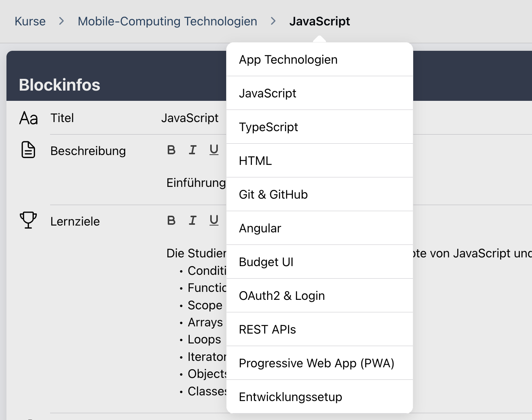
Task: Click the trophy icon beside Lernziele
Action: pyautogui.click(x=28, y=220)
